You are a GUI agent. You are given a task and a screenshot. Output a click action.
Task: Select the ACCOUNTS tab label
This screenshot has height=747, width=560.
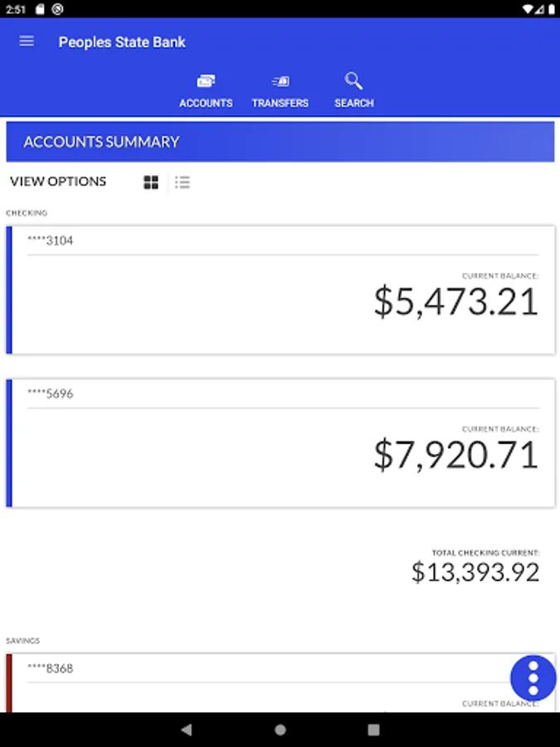pyautogui.click(x=206, y=103)
